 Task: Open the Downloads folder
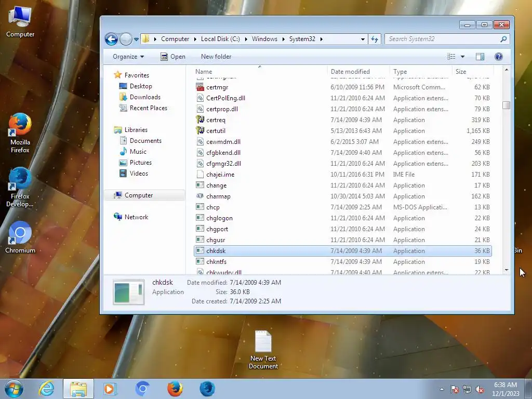pos(145,97)
